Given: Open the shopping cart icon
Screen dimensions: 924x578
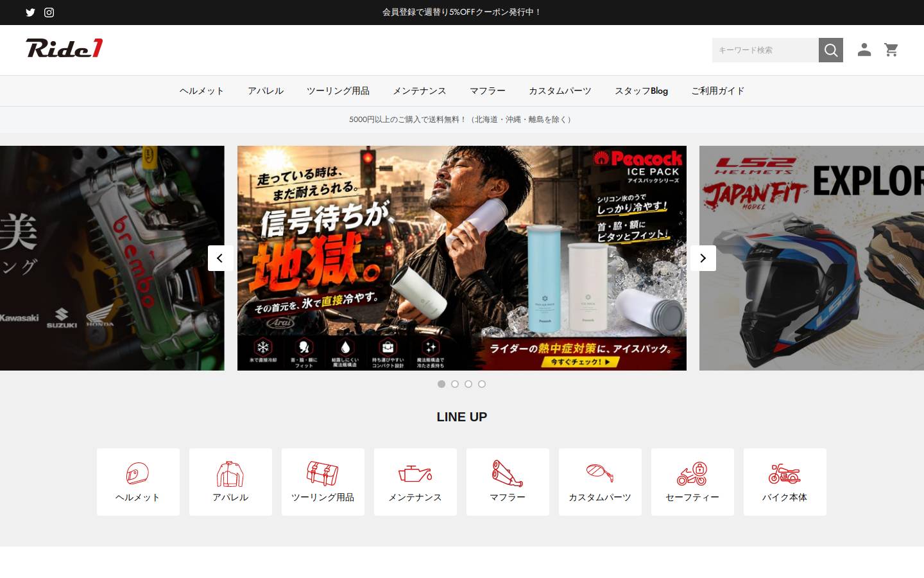Looking at the screenshot, I should click(x=891, y=49).
